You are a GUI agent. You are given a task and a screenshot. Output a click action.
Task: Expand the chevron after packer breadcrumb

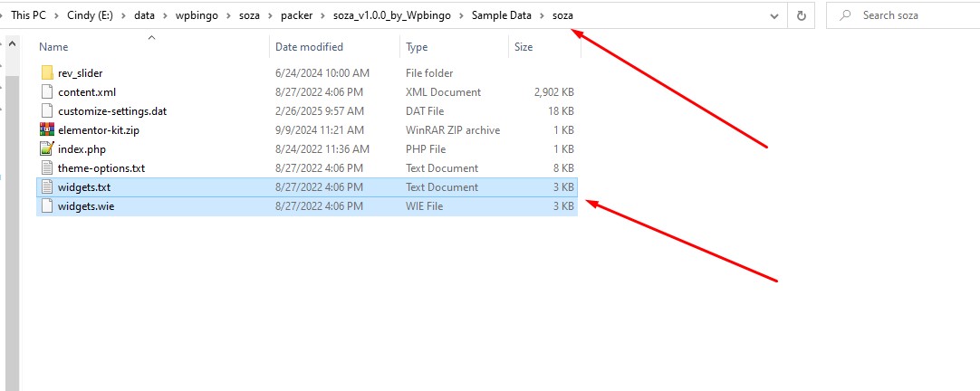[x=324, y=16]
